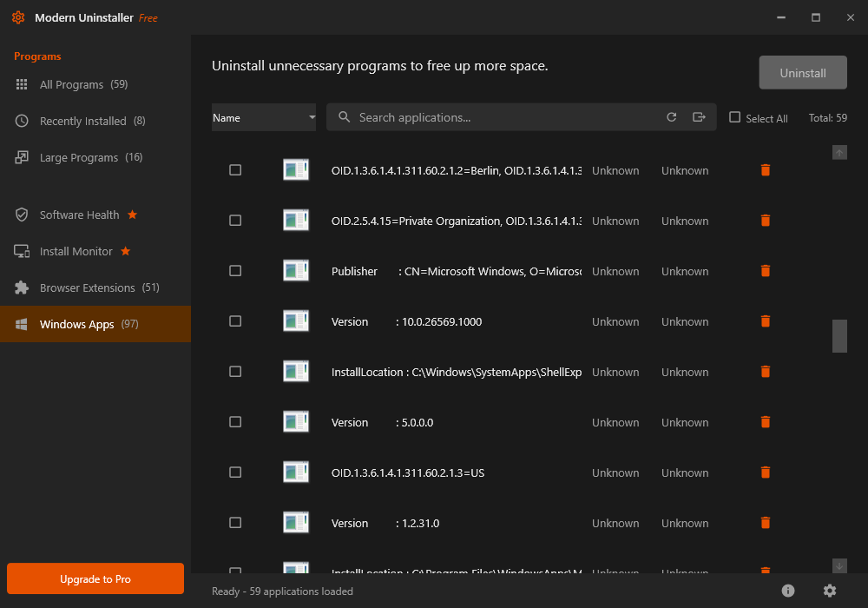
Task: Maximize the Modern Uninstaller window
Action: 815,17
